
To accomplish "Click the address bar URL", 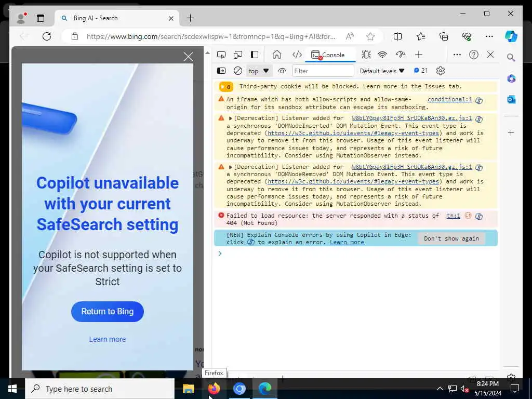I will click(x=211, y=36).
